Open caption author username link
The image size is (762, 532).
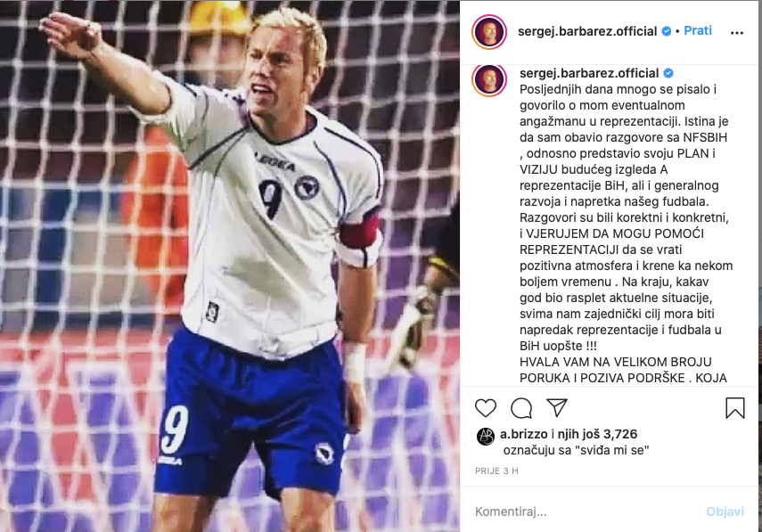(589, 73)
